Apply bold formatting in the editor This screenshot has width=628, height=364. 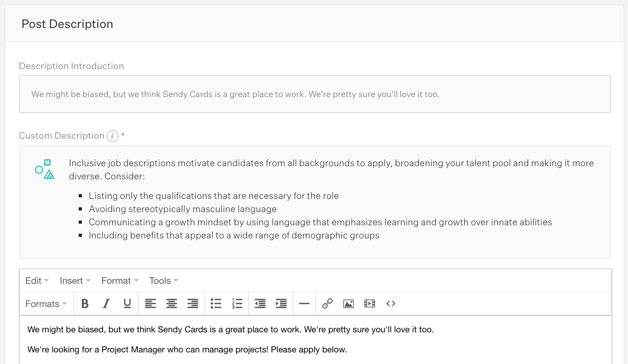pyautogui.click(x=85, y=303)
